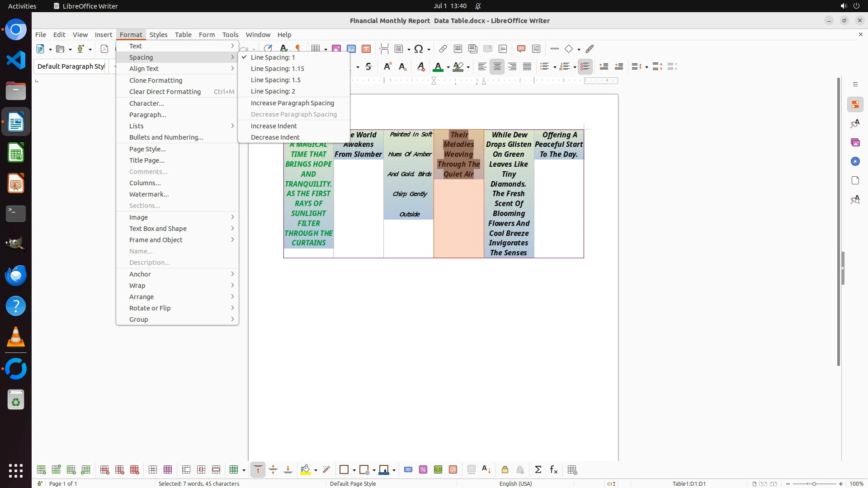This screenshot has height=488, width=868.
Task: Toggle the No List button
Action: click(585, 67)
